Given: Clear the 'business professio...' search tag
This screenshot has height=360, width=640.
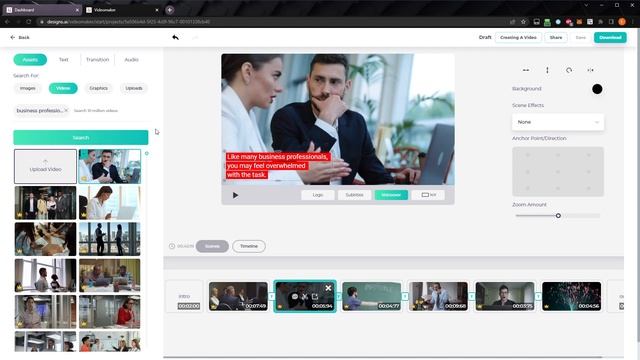Looking at the screenshot, I should point(66,110).
